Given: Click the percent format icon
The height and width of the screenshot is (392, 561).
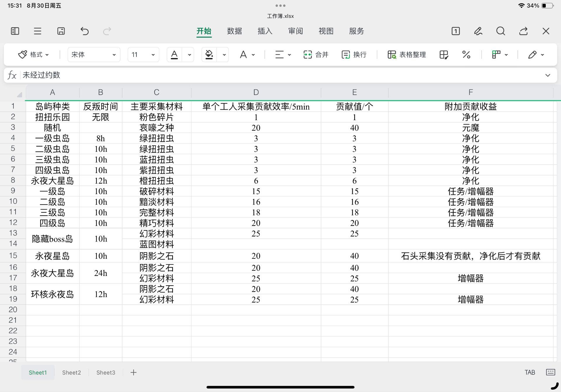Looking at the screenshot, I should (x=466, y=55).
